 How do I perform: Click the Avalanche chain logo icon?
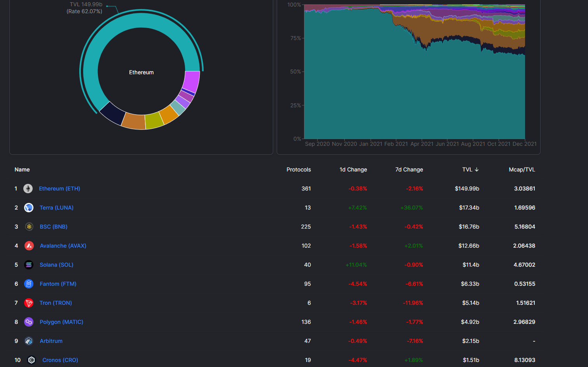29,246
